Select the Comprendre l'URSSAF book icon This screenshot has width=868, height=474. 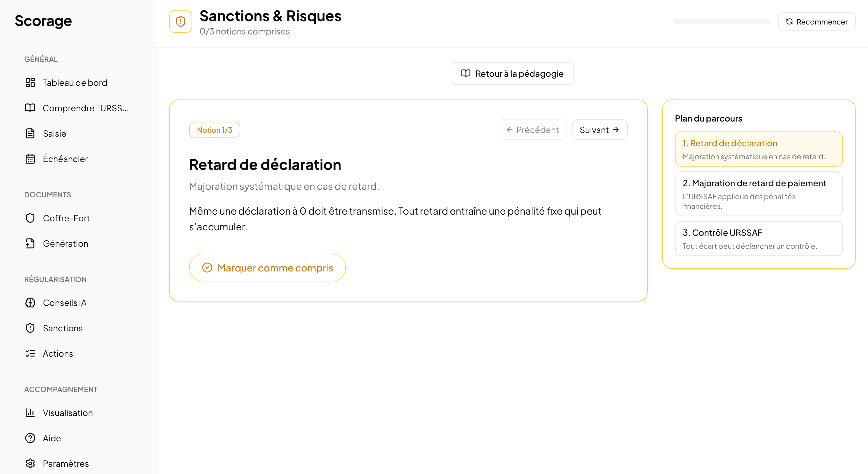pyautogui.click(x=30, y=108)
